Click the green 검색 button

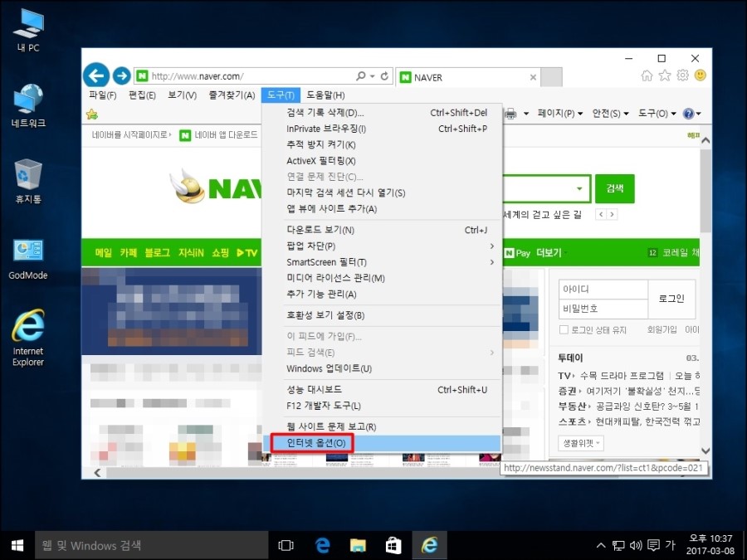pos(614,188)
